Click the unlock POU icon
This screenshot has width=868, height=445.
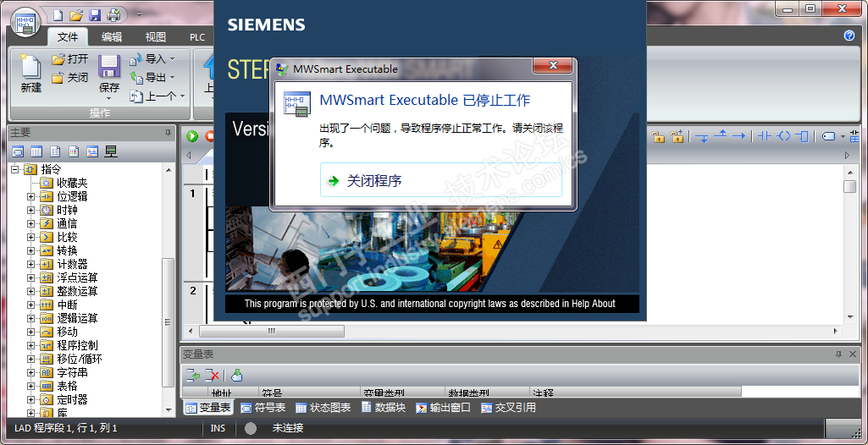click(x=658, y=136)
